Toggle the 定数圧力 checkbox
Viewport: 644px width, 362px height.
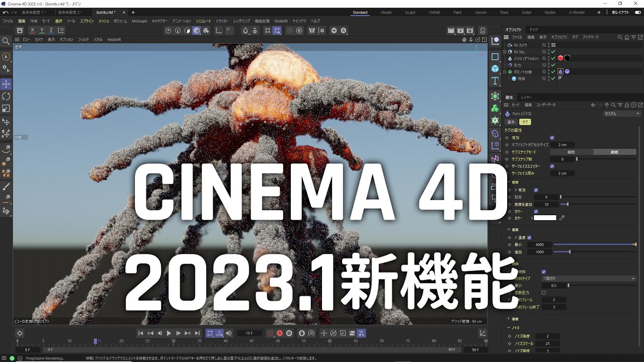[543, 292]
